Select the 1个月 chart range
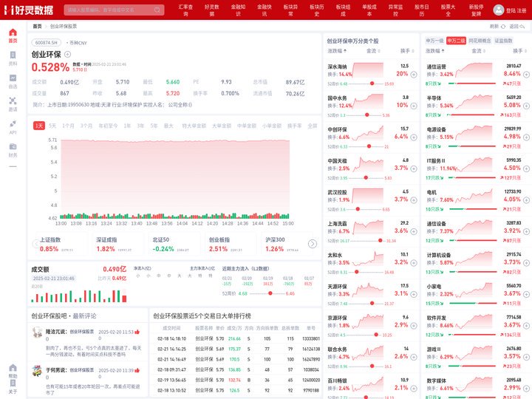Image resolution: width=532 pixels, height=399 pixels. (68, 126)
